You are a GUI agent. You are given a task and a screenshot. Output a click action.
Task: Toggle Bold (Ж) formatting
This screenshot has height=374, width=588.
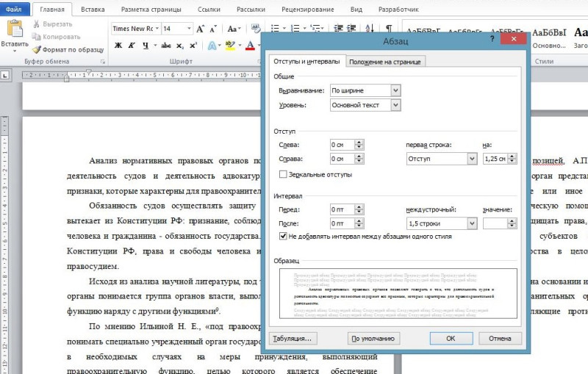[x=118, y=46]
